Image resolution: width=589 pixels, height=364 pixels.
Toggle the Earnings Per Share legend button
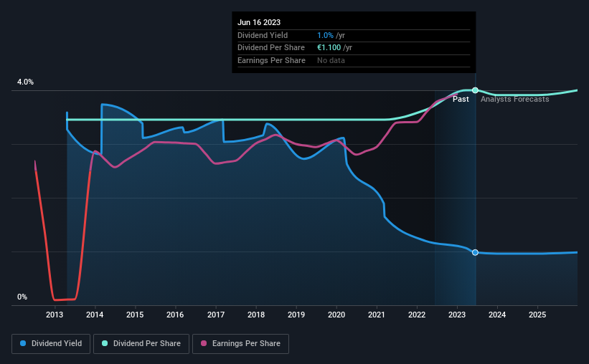[240, 344]
